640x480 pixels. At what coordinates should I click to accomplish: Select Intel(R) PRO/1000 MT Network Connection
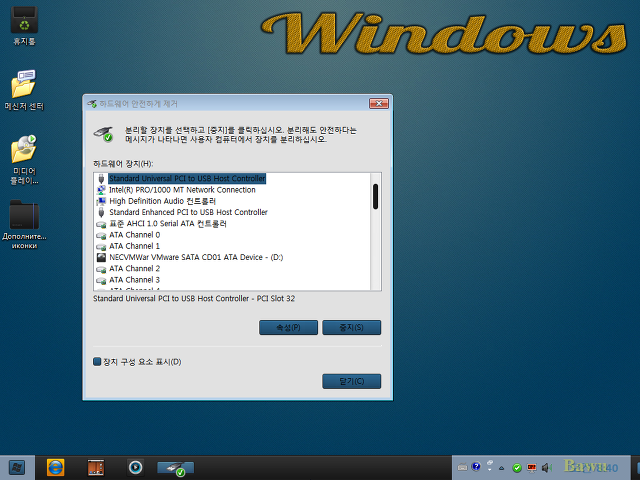tap(182, 190)
